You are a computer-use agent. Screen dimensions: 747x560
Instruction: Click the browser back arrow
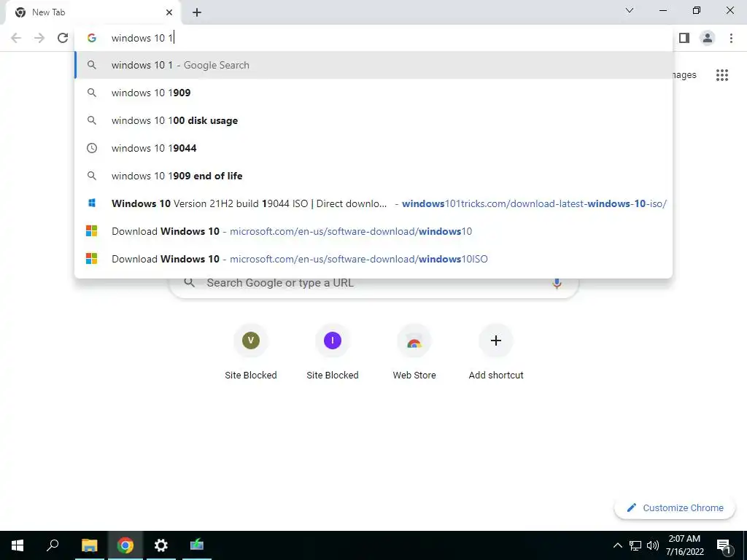(x=16, y=38)
